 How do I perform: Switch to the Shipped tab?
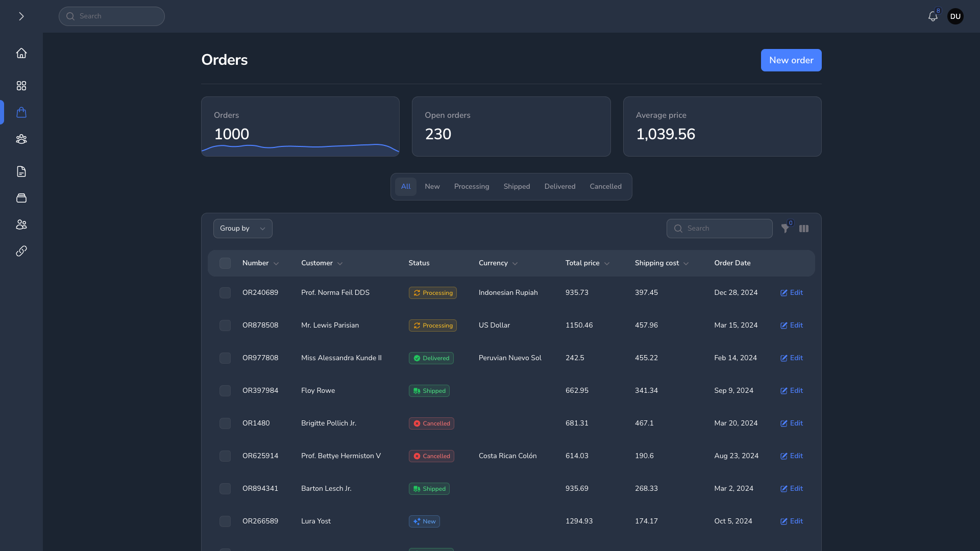click(x=517, y=187)
